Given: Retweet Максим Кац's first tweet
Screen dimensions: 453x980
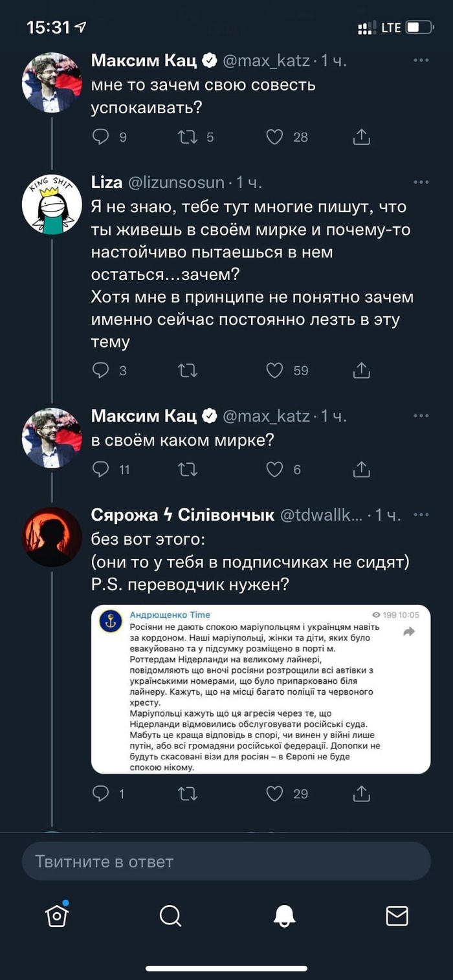Looking at the screenshot, I should [x=187, y=136].
